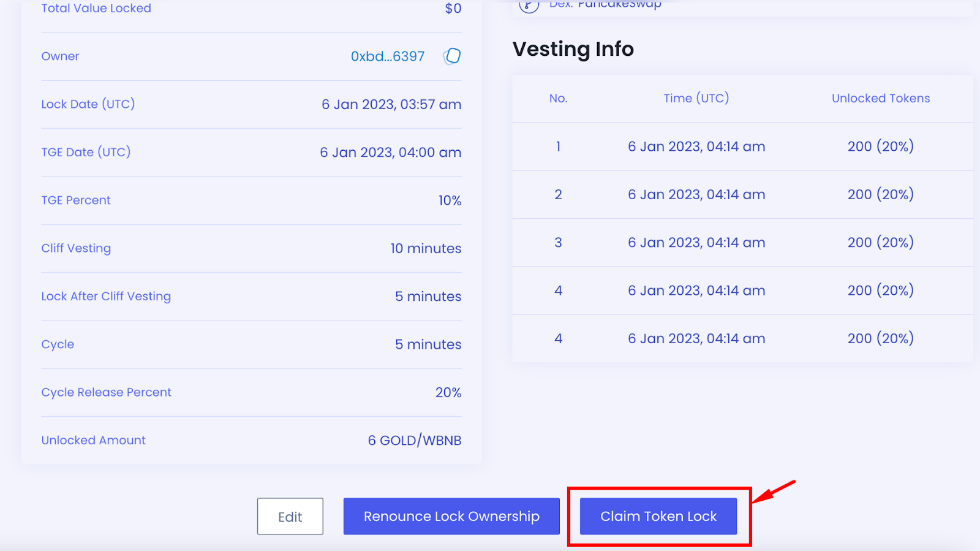The height and width of the screenshot is (551, 980).
Task: Select the 'Total Value Locked' label
Action: [x=96, y=8]
